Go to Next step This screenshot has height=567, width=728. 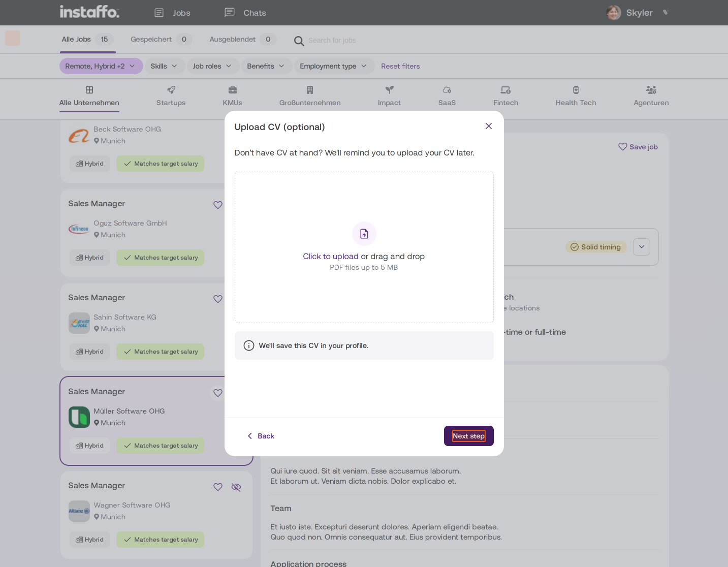pos(469,436)
